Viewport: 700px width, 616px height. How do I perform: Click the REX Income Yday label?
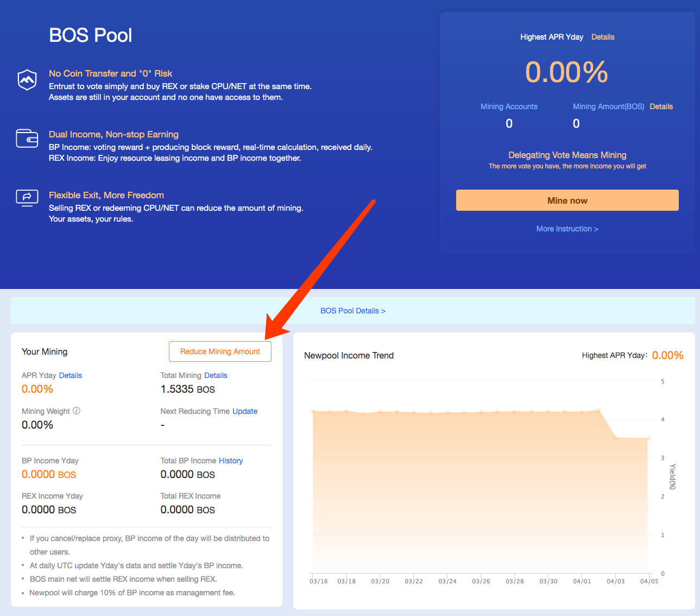tap(52, 496)
